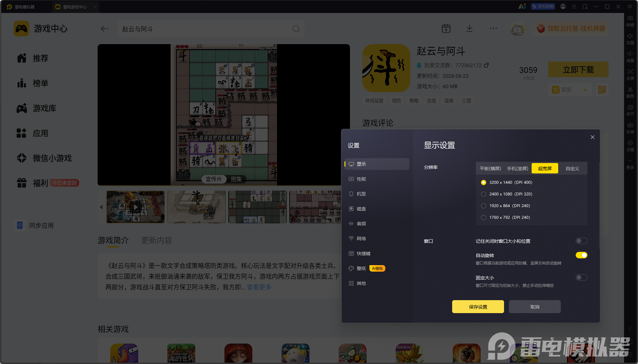Click the 取消 button in settings
This screenshot has height=364, width=638.
click(535, 307)
